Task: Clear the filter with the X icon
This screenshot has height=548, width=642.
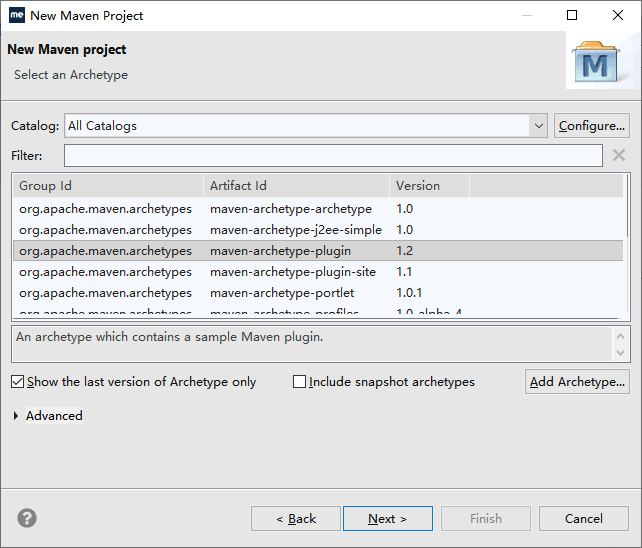Action: click(x=619, y=155)
